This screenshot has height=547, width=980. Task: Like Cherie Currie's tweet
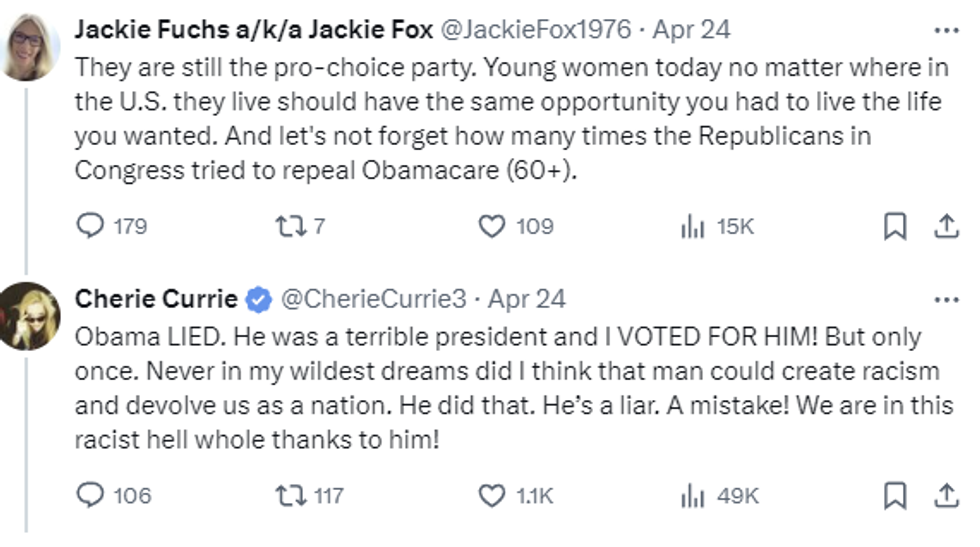click(491, 495)
